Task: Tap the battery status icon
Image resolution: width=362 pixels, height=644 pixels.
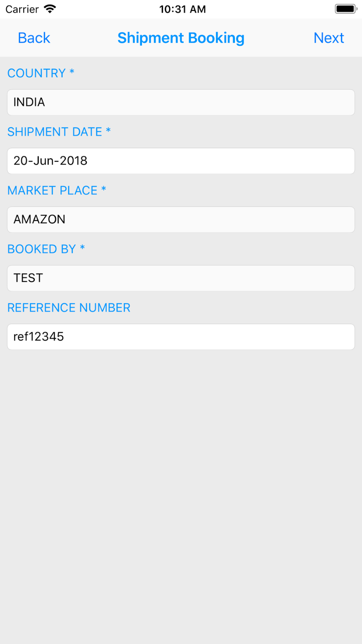Action: point(346,9)
